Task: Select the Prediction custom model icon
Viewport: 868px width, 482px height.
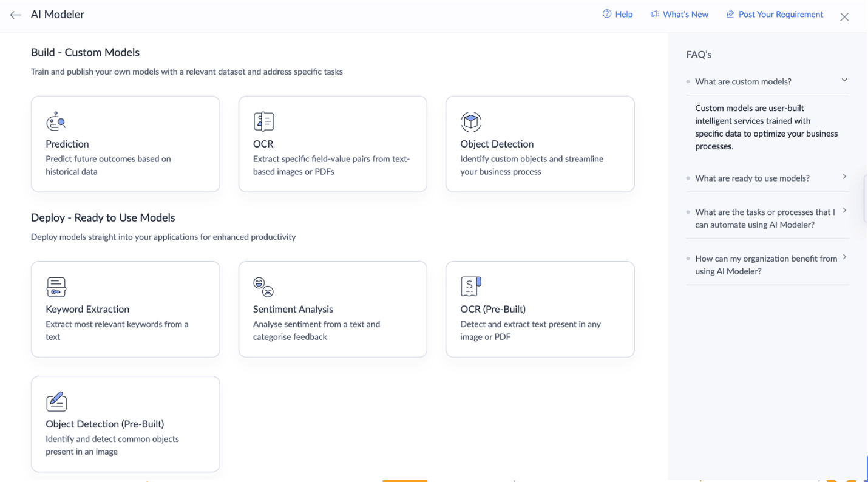Action: (x=56, y=121)
